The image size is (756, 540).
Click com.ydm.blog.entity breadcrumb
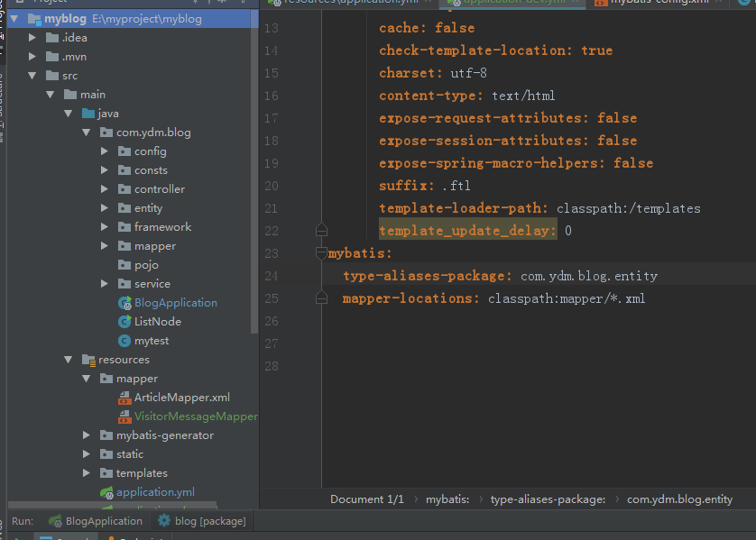(680, 499)
